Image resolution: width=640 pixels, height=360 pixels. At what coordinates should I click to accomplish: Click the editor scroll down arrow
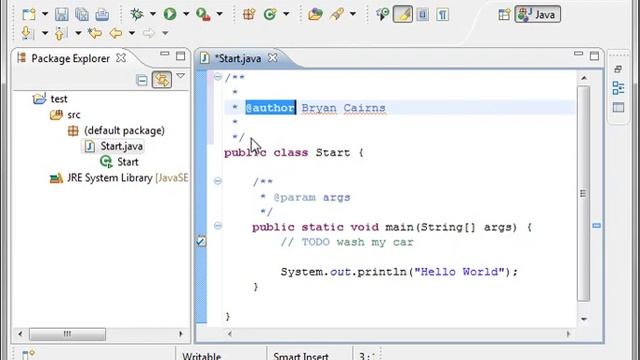point(584,319)
